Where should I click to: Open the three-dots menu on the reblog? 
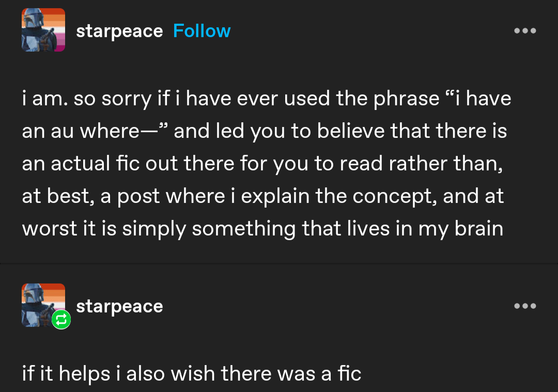click(x=525, y=306)
